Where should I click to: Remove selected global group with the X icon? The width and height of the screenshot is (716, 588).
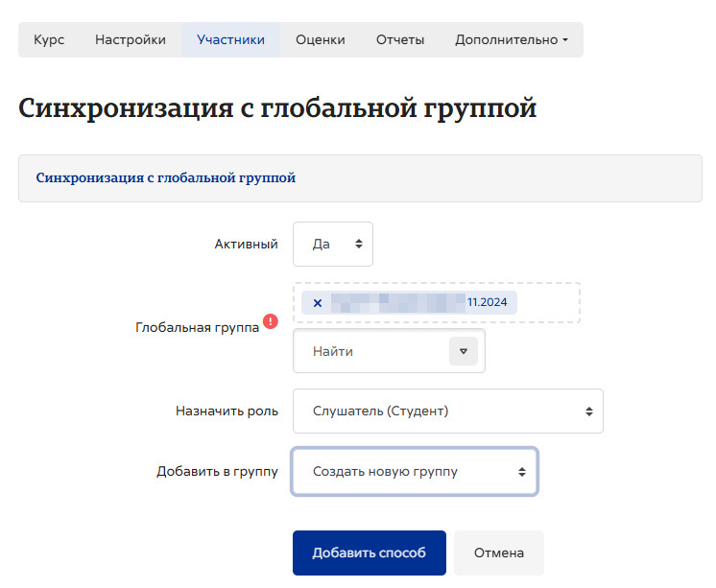[x=318, y=303]
